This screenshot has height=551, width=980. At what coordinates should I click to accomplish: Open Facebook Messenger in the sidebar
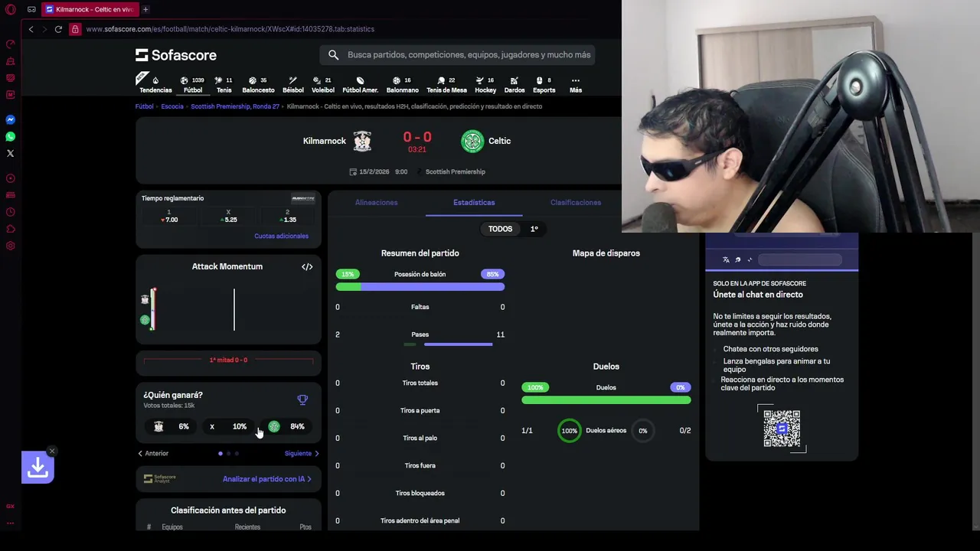[11, 119]
